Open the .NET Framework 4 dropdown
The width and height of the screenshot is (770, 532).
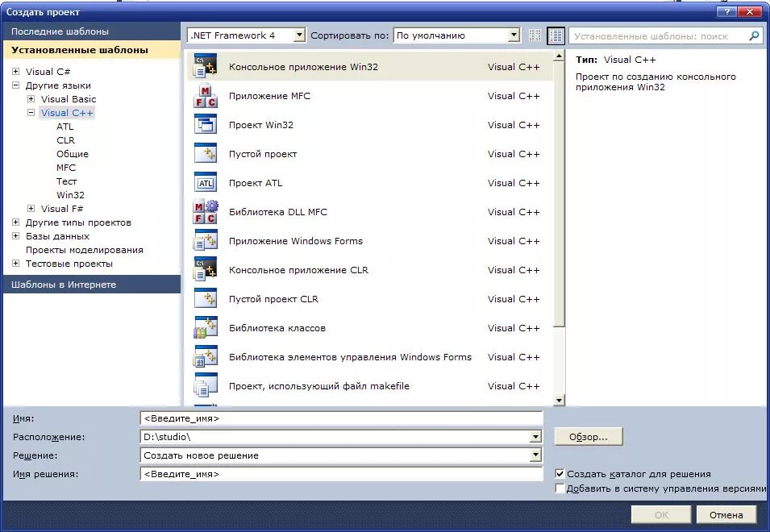click(299, 35)
